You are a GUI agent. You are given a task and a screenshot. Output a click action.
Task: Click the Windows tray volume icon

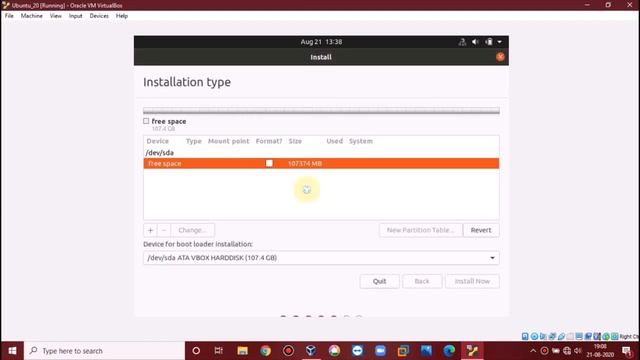pos(578,351)
